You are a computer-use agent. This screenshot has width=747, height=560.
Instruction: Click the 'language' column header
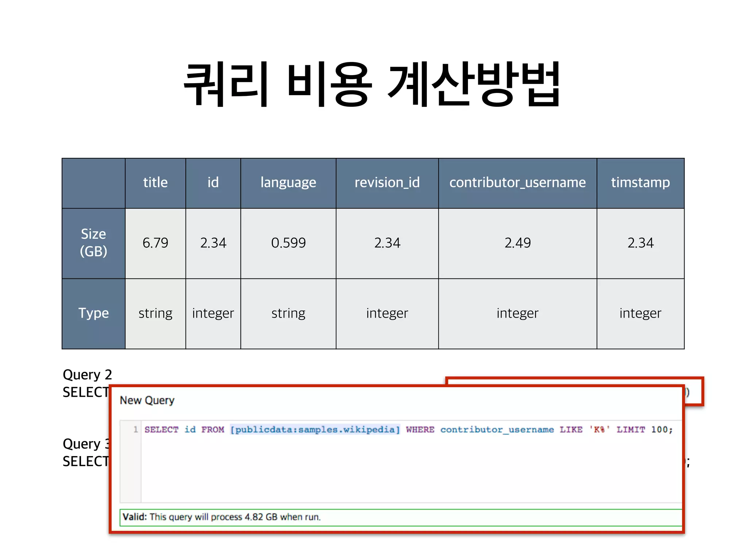click(288, 183)
